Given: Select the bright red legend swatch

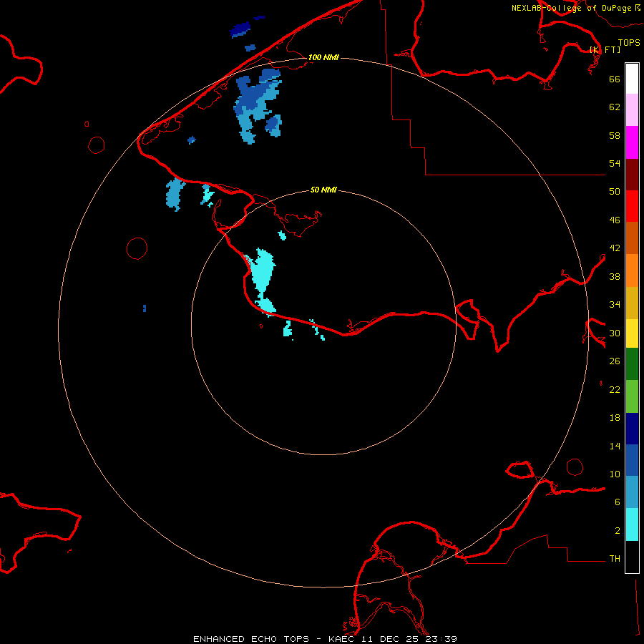Looking at the screenshot, I should [x=632, y=206].
